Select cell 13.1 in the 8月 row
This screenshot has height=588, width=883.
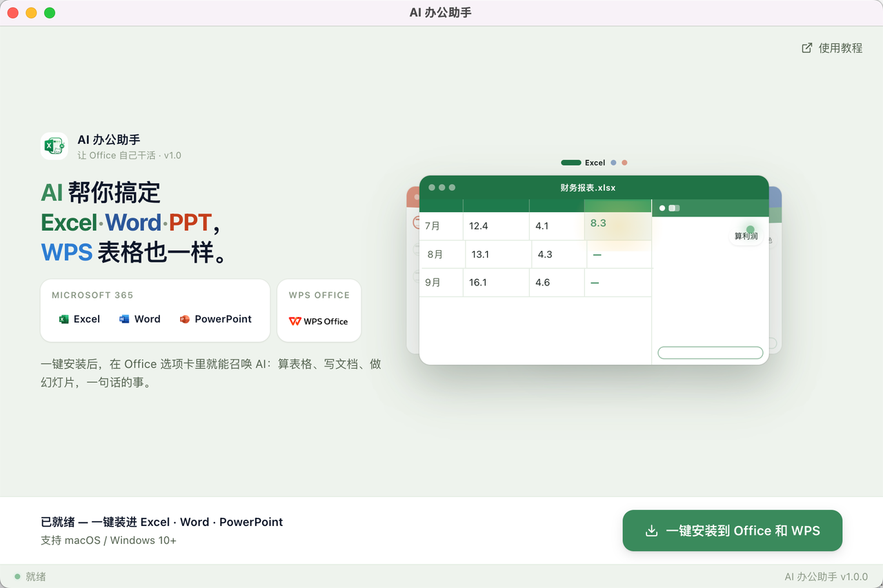pos(498,254)
